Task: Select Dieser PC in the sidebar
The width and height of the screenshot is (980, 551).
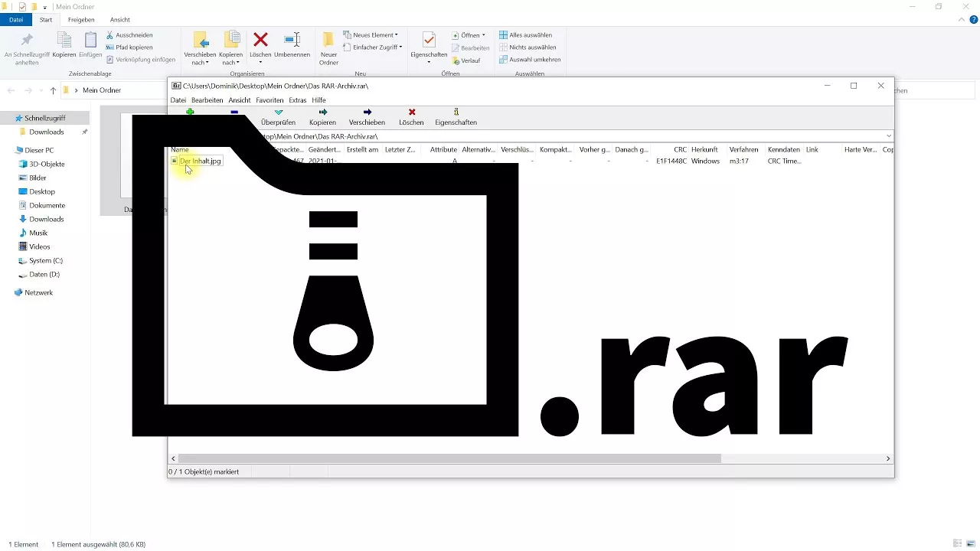Action: (x=39, y=151)
